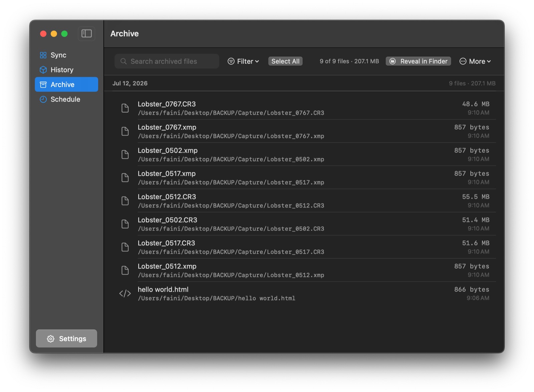Click the Settings gear icon

click(51, 339)
